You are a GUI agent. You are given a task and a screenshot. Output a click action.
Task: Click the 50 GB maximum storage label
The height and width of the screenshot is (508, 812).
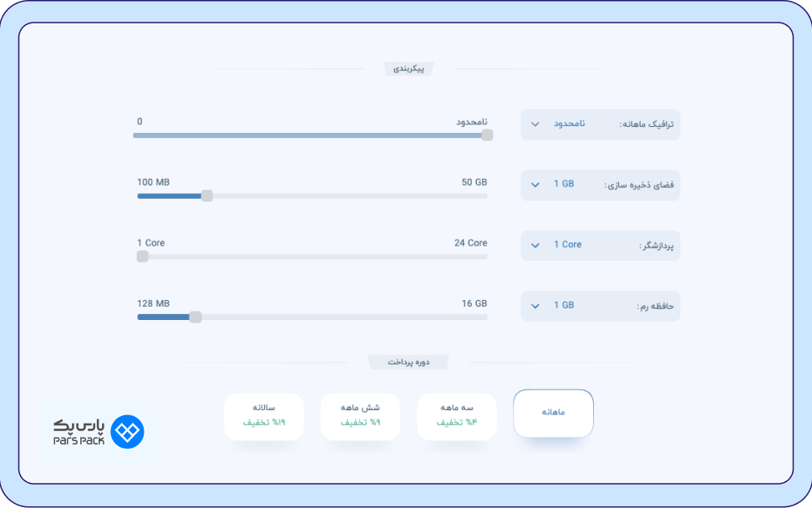(x=474, y=182)
